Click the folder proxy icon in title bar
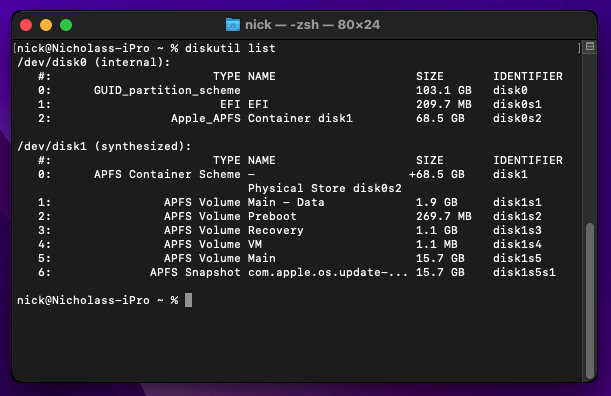The height and width of the screenshot is (396, 611). [x=233, y=25]
